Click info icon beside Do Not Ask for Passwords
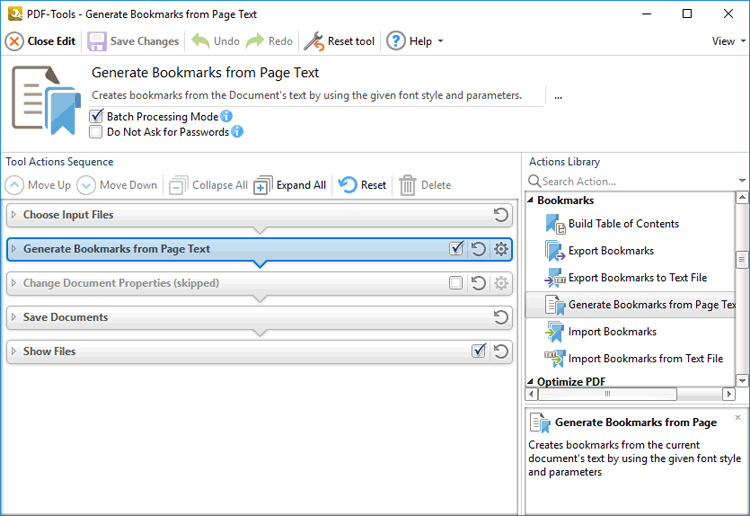 pos(237,132)
